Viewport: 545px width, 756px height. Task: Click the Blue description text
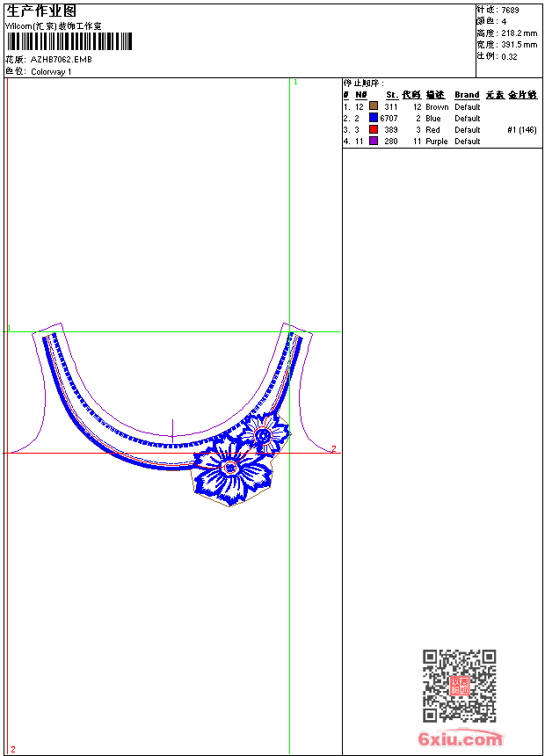[433, 119]
